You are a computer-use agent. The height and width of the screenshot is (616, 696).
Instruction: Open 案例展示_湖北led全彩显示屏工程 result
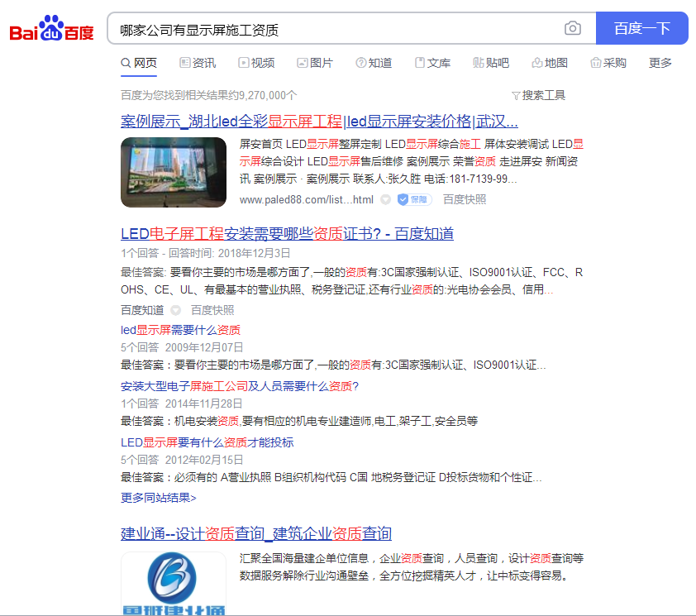pos(319,122)
